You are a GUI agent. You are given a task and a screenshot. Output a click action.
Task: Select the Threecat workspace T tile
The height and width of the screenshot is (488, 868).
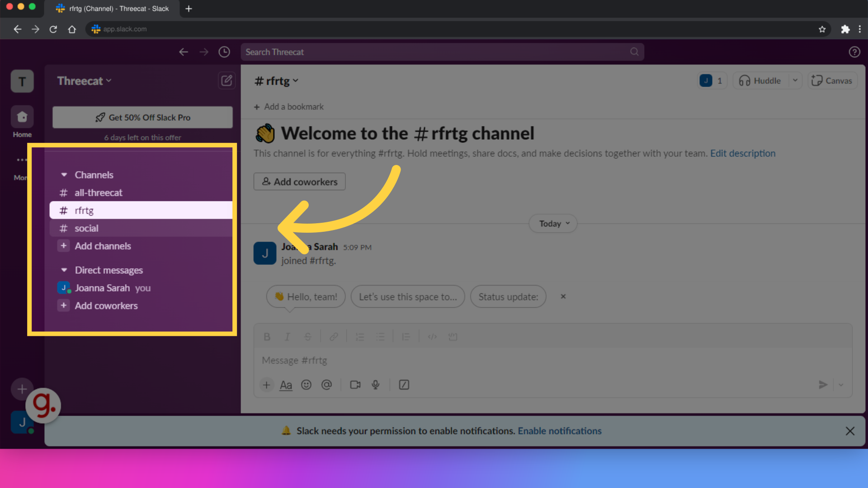(22, 81)
